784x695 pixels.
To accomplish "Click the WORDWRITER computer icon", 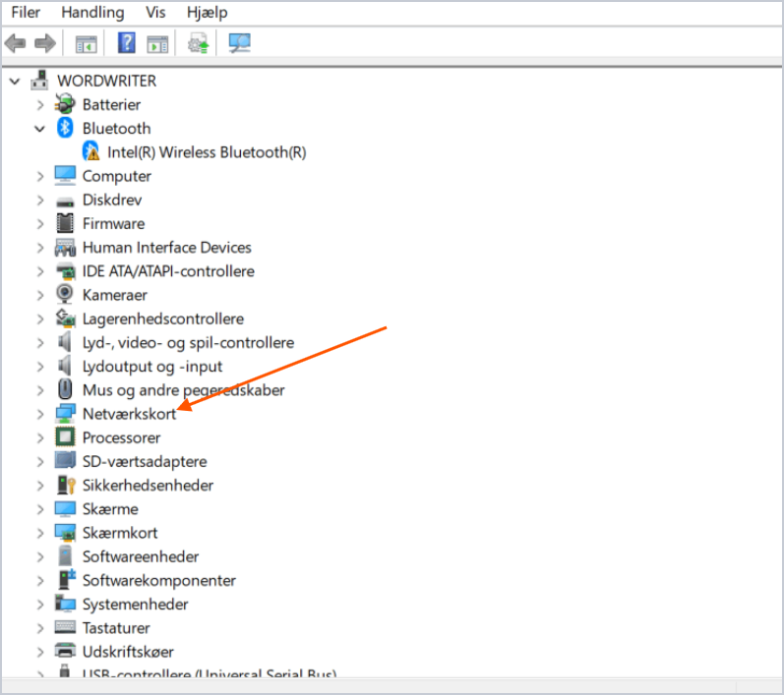I will click(39, 80).
